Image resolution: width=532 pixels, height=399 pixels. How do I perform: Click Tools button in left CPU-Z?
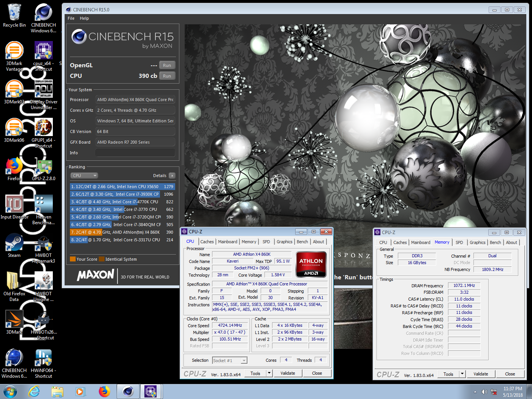pyautogui.click(x=255, y=374)
